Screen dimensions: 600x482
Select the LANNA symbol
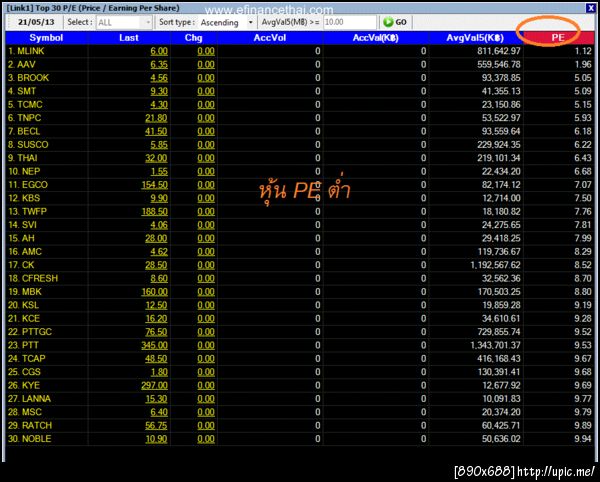36,399
